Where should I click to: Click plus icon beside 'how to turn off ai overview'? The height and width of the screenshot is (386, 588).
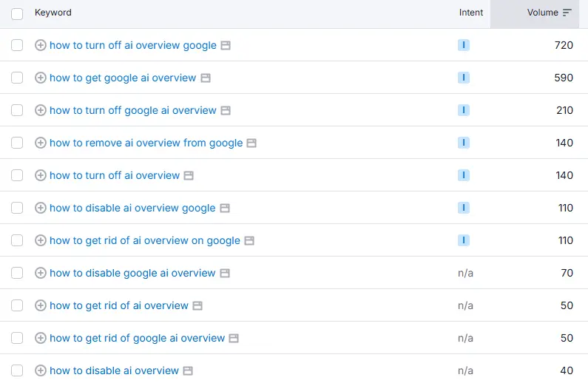click(x=41, y=175)
